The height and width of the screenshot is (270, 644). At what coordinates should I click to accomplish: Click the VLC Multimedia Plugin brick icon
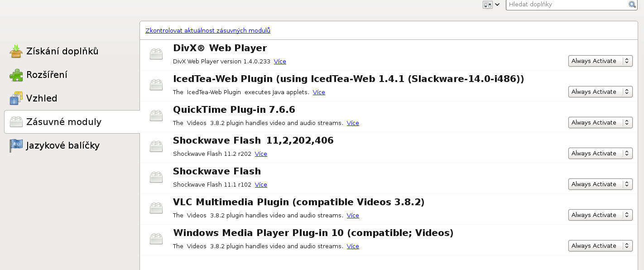(x=156, y=208)
